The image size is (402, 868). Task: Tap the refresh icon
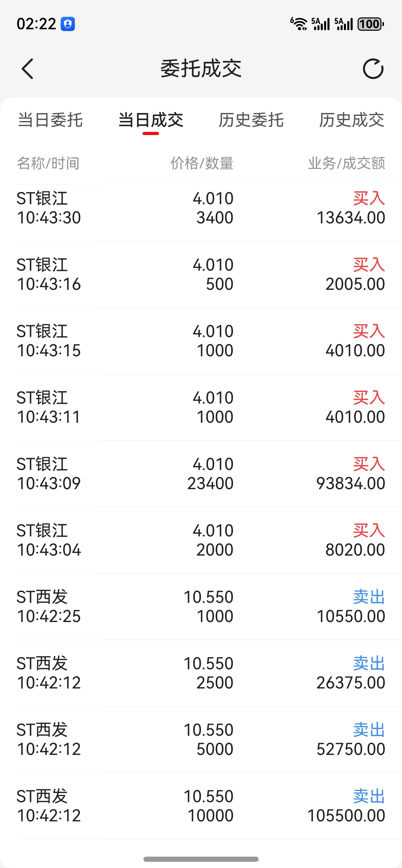tap(373, 69)
